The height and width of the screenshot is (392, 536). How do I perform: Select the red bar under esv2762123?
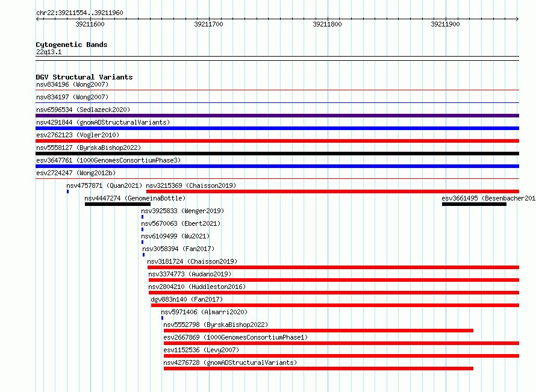coord(277,141)
